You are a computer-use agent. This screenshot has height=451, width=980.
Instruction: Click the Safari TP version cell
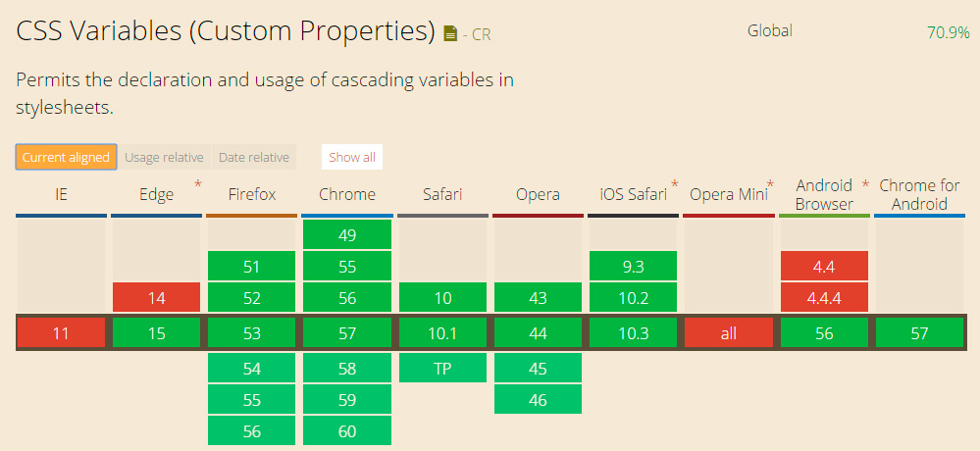tap(442, 368)
